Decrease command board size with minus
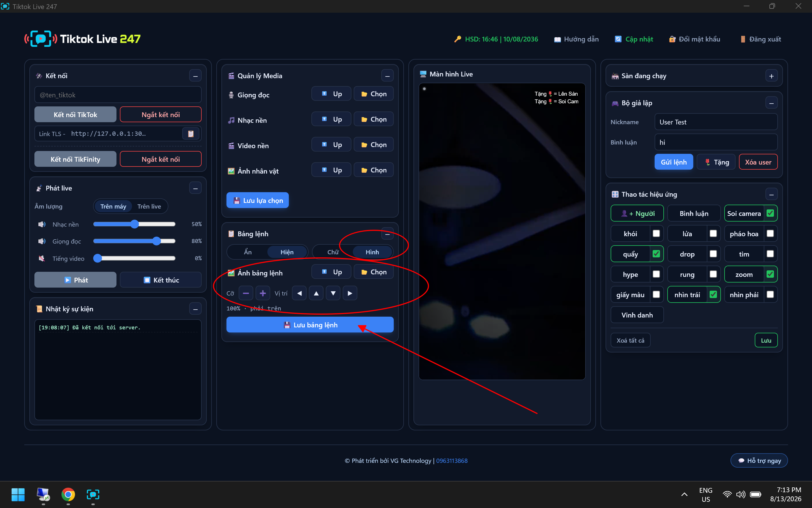Viewport: 812px width, 508px height. tap(246, 293)
